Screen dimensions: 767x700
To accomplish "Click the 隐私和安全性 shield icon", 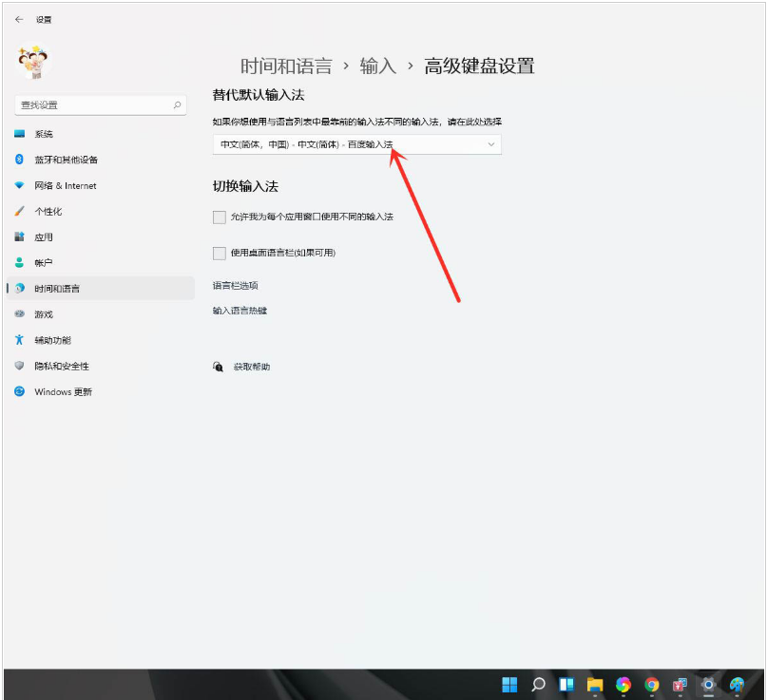I will [x=20, y=366].
